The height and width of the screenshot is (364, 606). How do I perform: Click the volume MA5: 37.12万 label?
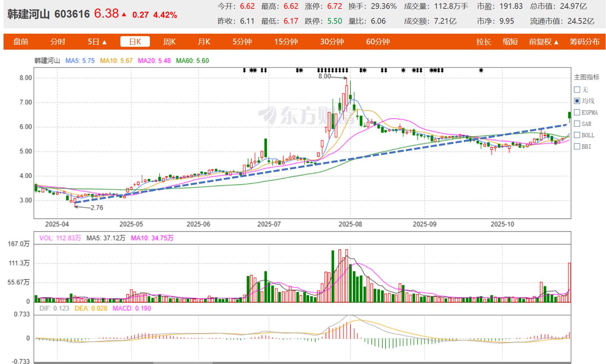click(x=106, y=238)
